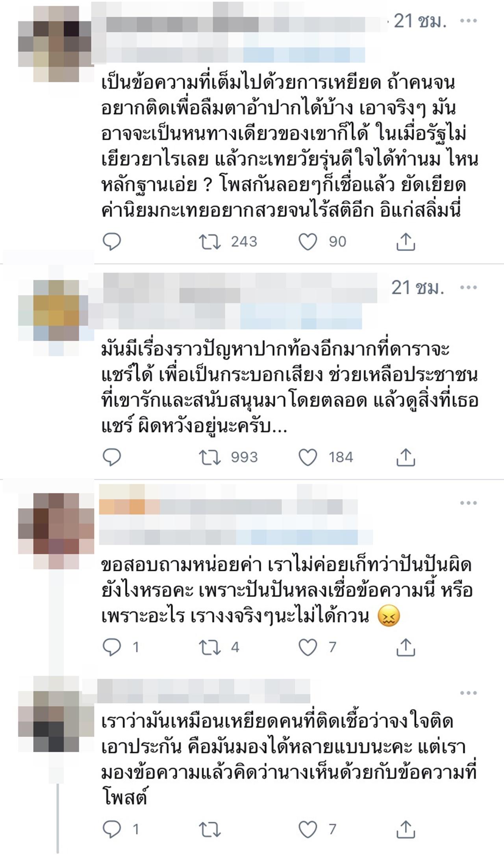Share the tweet that has 184 likes
This screenshot has height=866, width=504.
[406, 457]
